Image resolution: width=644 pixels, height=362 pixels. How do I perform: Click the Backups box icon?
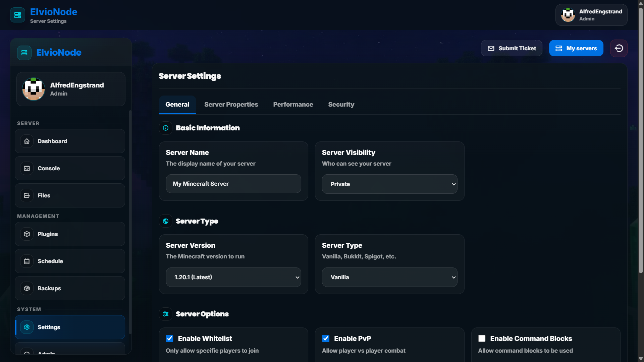pos(27,288)
